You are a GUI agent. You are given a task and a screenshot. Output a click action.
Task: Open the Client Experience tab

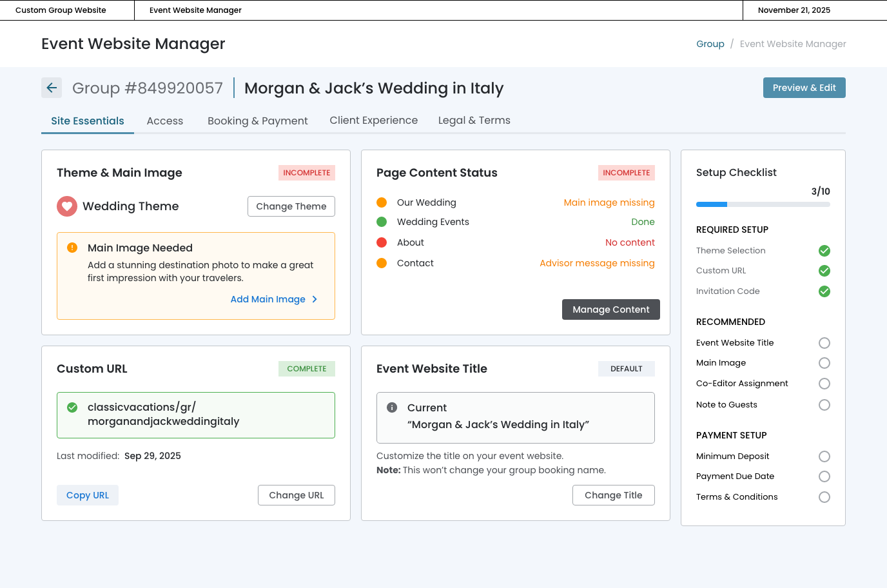[373, 121]
